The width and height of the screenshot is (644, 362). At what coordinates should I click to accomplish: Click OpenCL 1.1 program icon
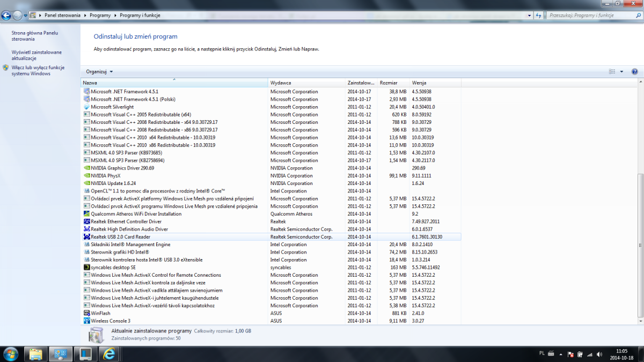tap(87, 191)
